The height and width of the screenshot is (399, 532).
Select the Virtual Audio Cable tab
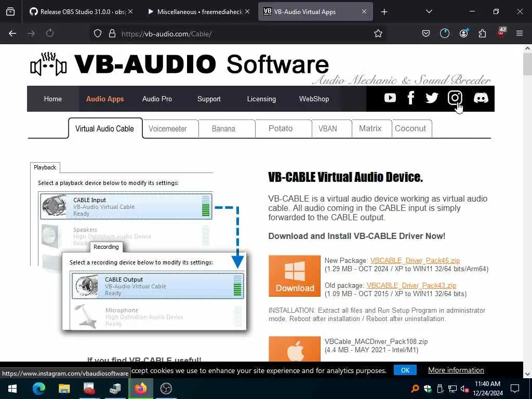(x=105, y=129)
